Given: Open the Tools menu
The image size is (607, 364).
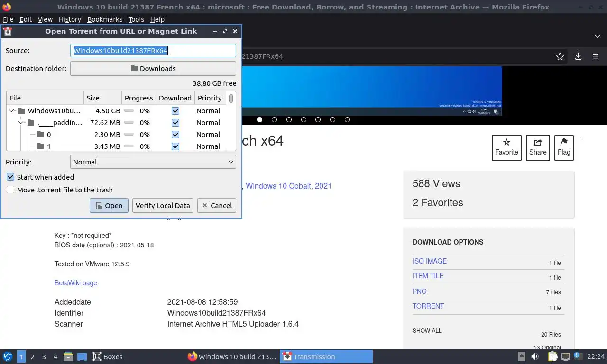Looking at the screenshot, I should tap(136, 19).
